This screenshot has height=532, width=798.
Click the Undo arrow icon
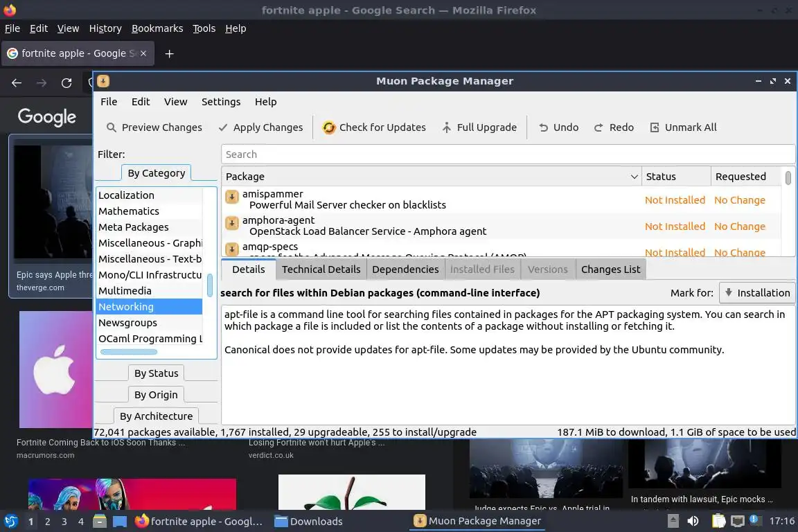544,127
